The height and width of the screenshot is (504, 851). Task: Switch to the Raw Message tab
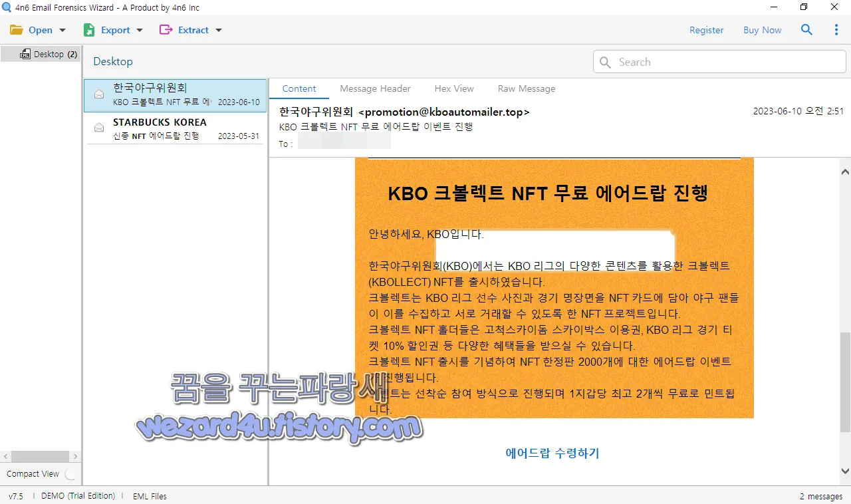527,88
